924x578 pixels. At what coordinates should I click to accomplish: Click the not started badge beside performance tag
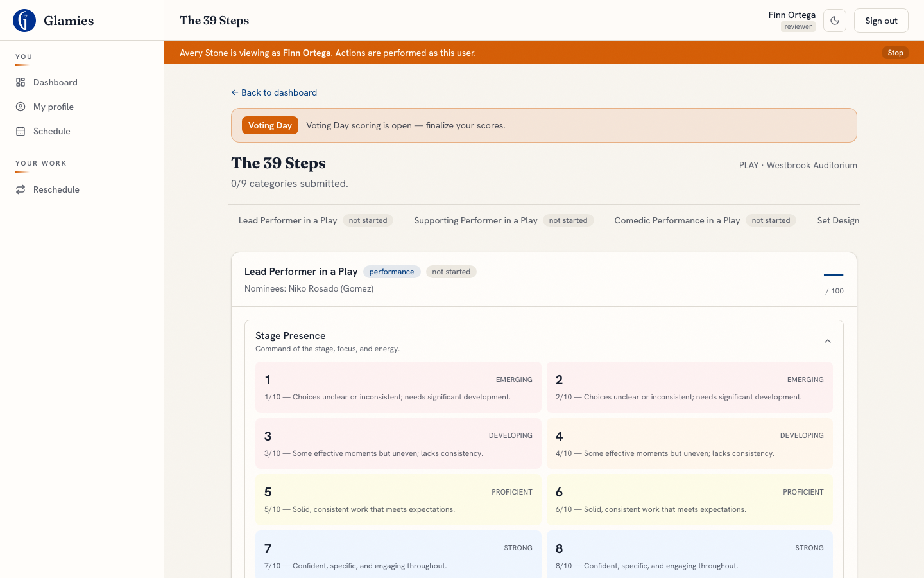[x=451, y=272]
